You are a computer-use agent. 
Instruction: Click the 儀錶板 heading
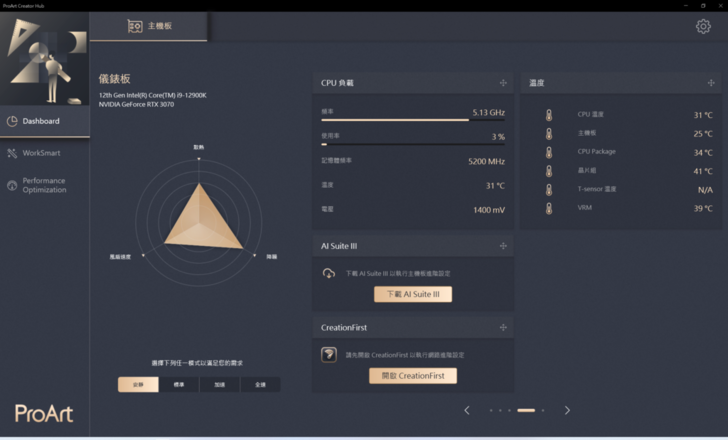click(115, 79)
